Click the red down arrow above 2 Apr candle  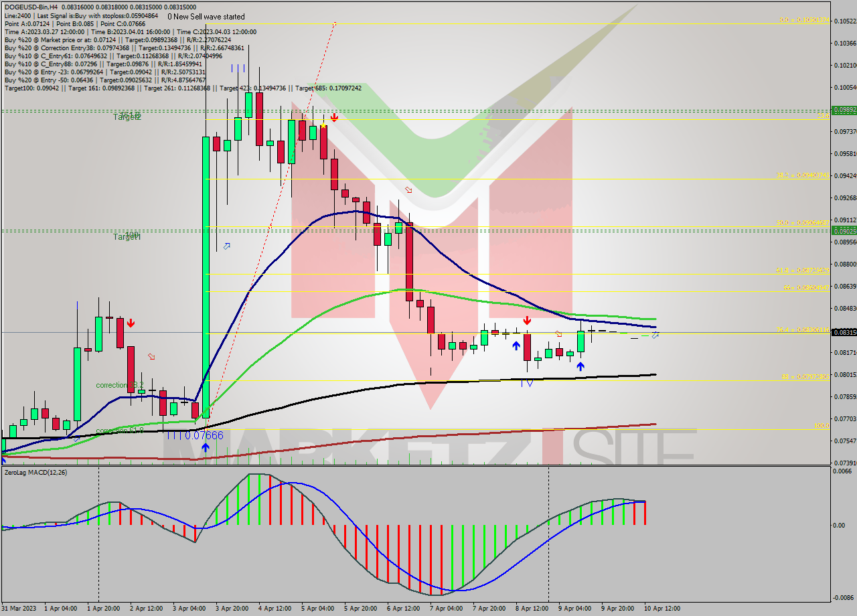(131, 323)
